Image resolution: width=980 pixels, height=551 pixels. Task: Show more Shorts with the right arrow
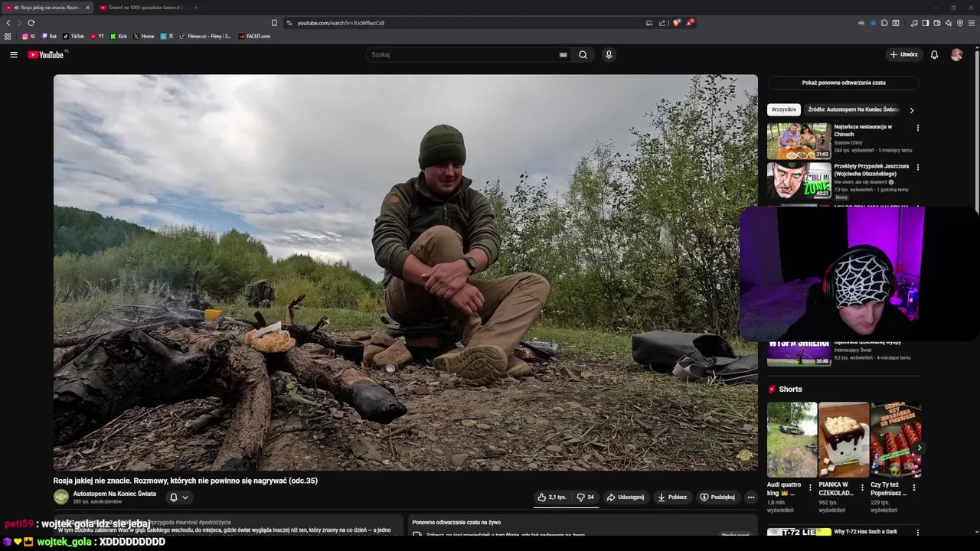[x=919, y=448]
